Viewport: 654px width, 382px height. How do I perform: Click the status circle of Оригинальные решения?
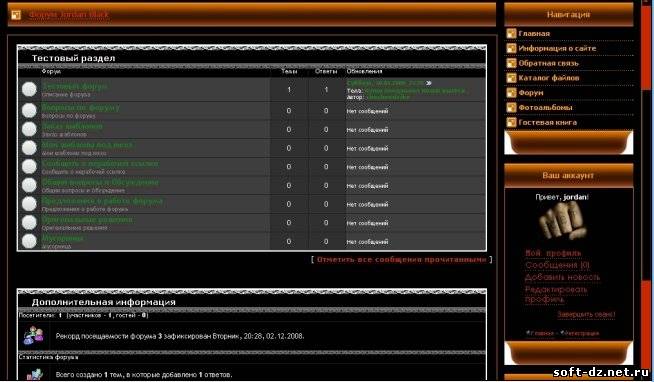pos(29,223)
